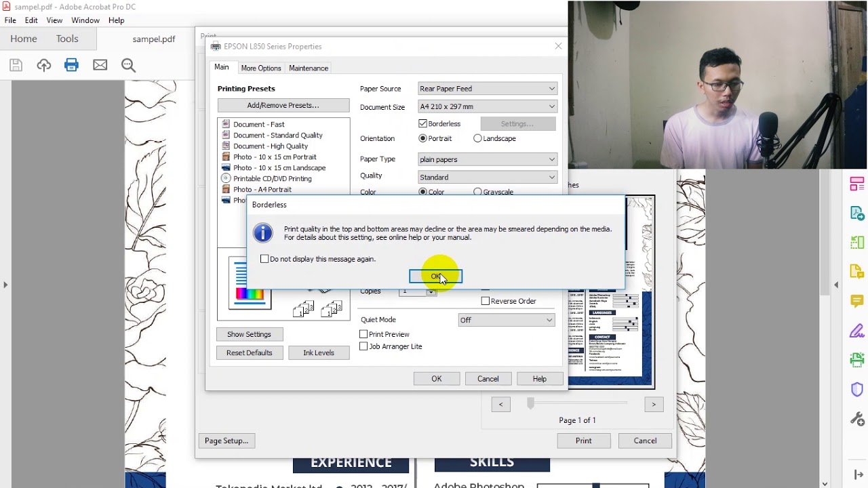Open the yellow Comment bubble tool in sidebar
Viewport: 868px width, 488px height.
pos(856,301)
